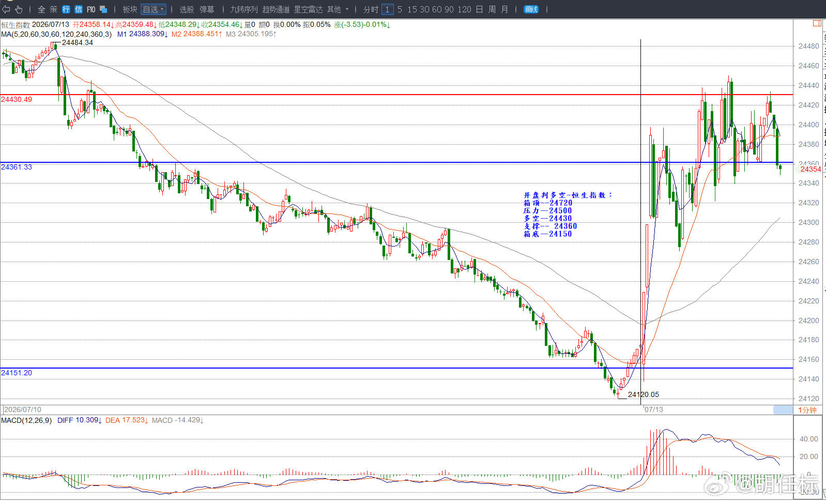The height and width of the screenshot is (504, 826).
Task: Click the 2026/07/10 date label
Action: pos(23,409)
